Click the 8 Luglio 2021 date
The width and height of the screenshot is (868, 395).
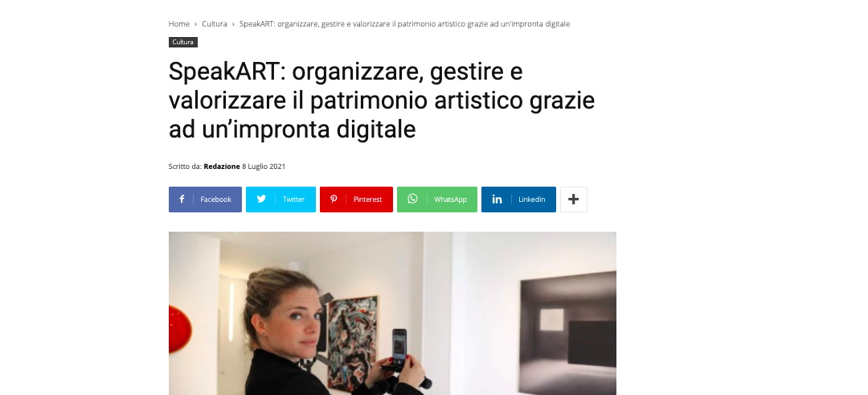tap(264, 167)
